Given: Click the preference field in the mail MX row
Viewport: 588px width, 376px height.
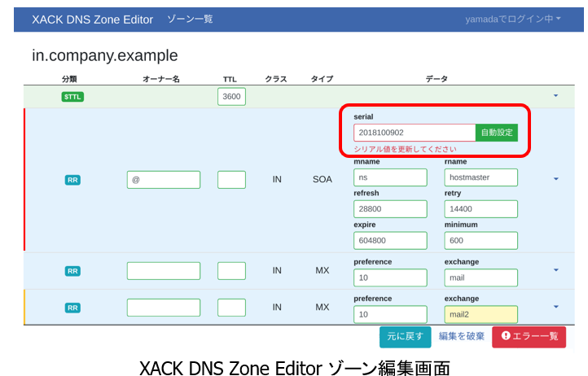Looking at the screenshot, I should [390, 278].
